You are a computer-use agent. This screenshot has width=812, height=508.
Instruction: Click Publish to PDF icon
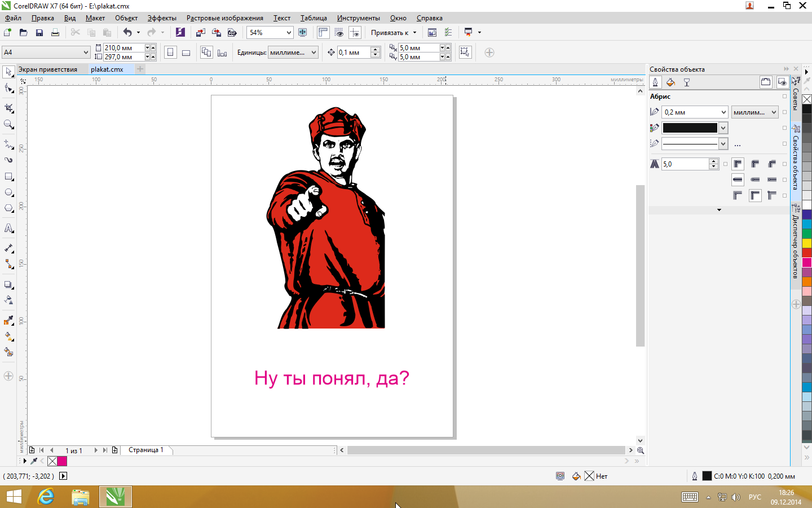(x=232, y=33)
